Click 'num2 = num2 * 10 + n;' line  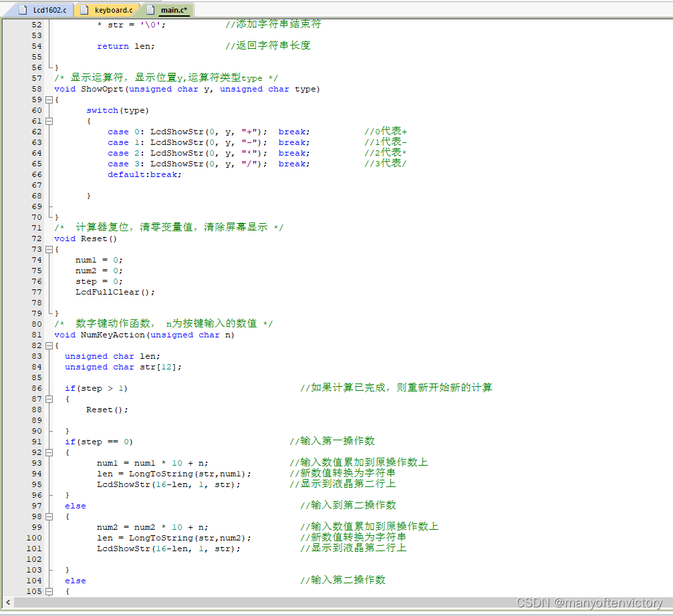click(152, 527)
